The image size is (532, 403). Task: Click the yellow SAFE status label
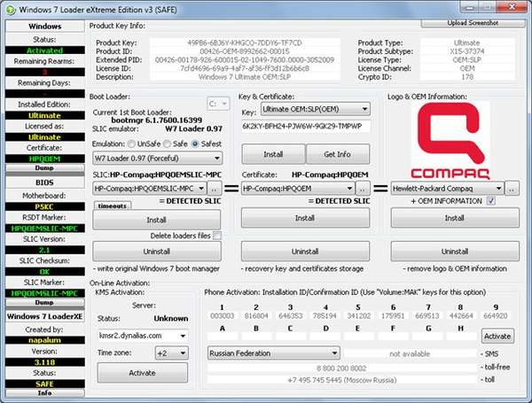[45, 384]
